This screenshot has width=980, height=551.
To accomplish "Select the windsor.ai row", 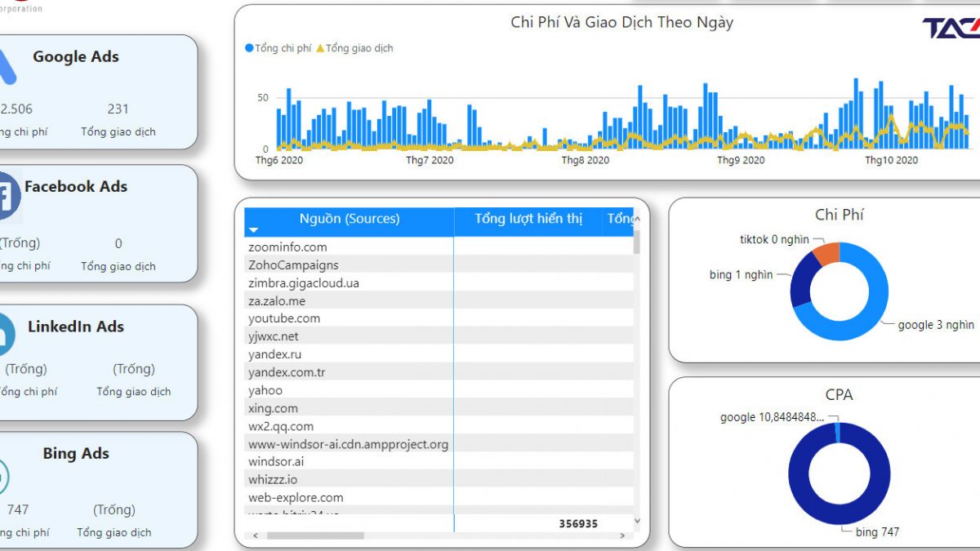I will click(x=439, y=461).
